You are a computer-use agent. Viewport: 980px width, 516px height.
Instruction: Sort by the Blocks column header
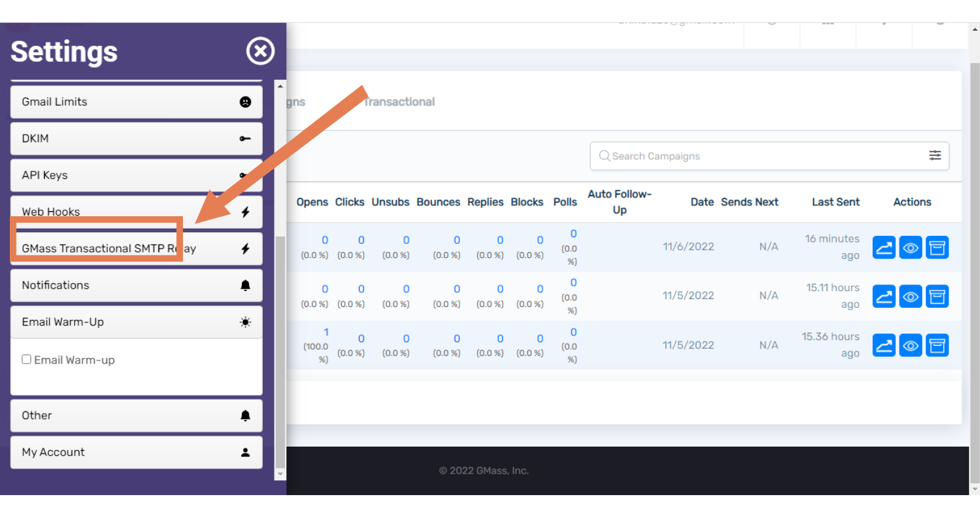527,202
